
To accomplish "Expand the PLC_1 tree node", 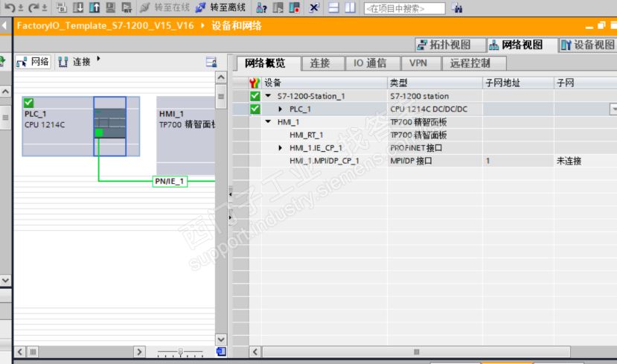I will point(280,109).
